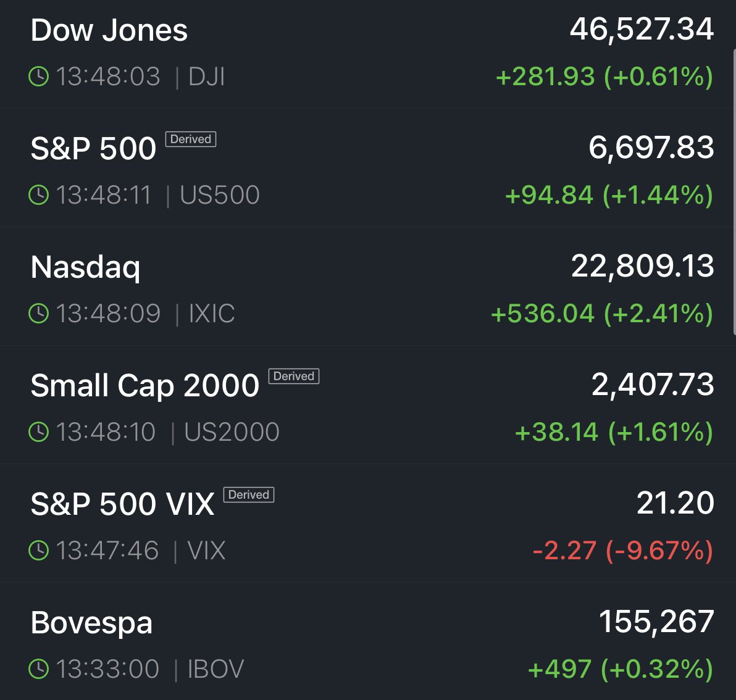The height and width of the screenshot is (700, 736).
Task: Select the Bovespa index title
Action: (91, 623)
